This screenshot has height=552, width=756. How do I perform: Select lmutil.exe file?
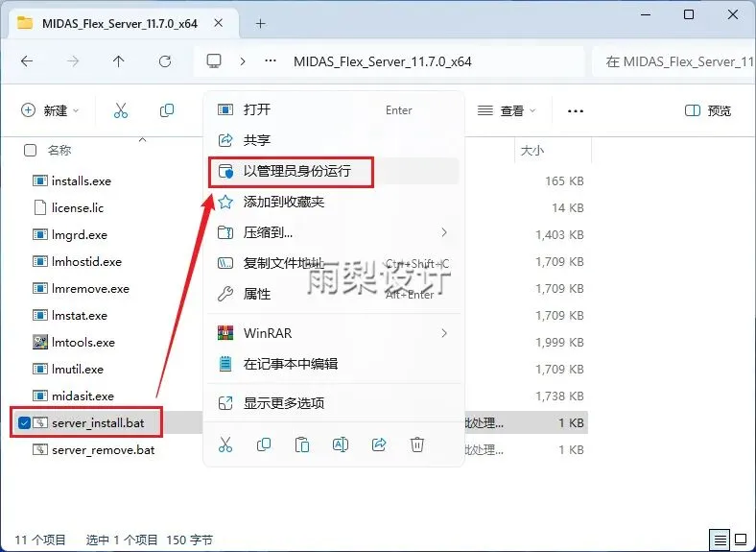tap(78, 370)
